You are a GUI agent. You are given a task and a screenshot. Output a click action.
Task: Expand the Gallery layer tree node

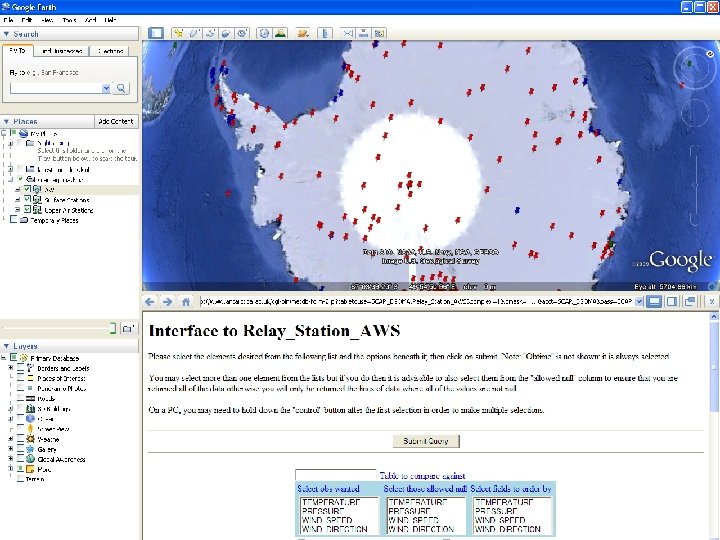click(x=11, y=449)
